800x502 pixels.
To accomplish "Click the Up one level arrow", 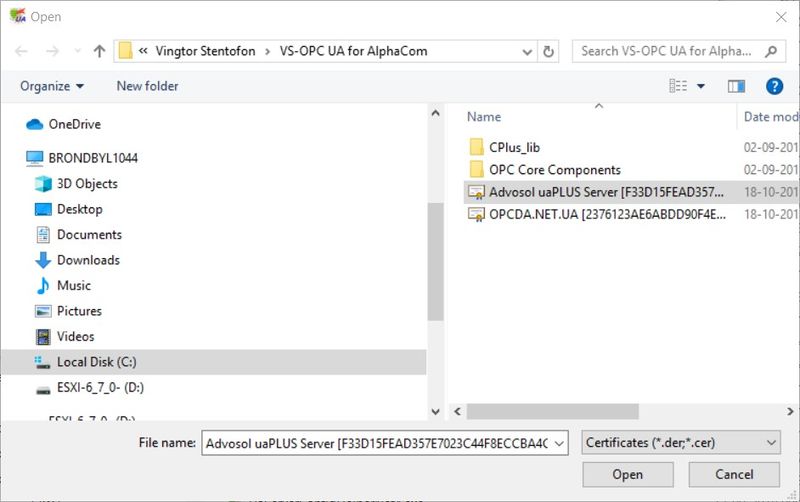I will (x=99, y=51).
